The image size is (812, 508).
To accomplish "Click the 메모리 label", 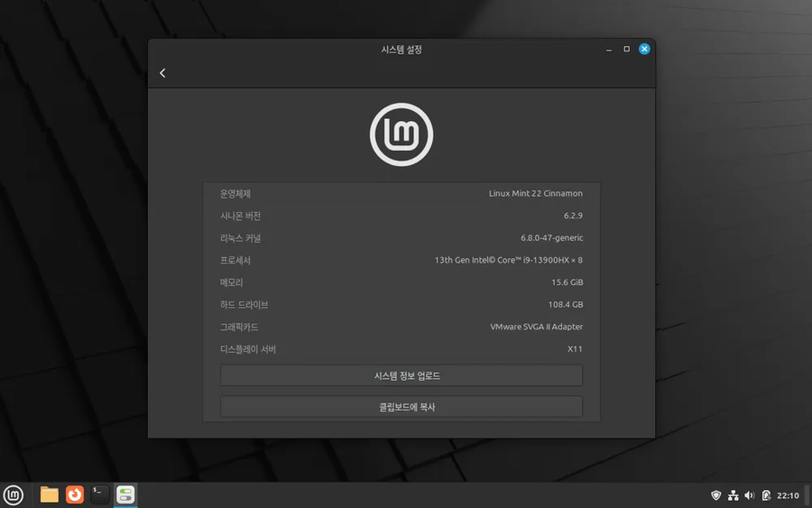I will click(232, 282).
